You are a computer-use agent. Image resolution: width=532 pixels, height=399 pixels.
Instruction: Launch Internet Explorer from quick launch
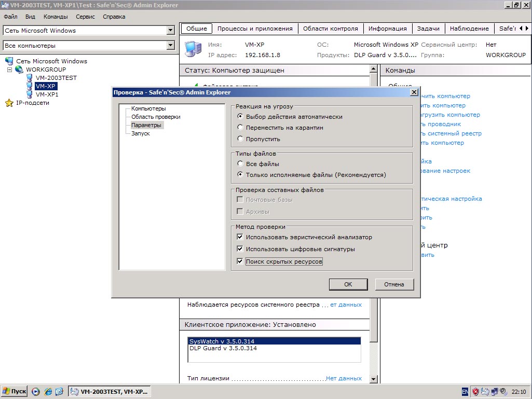point(48,392)
